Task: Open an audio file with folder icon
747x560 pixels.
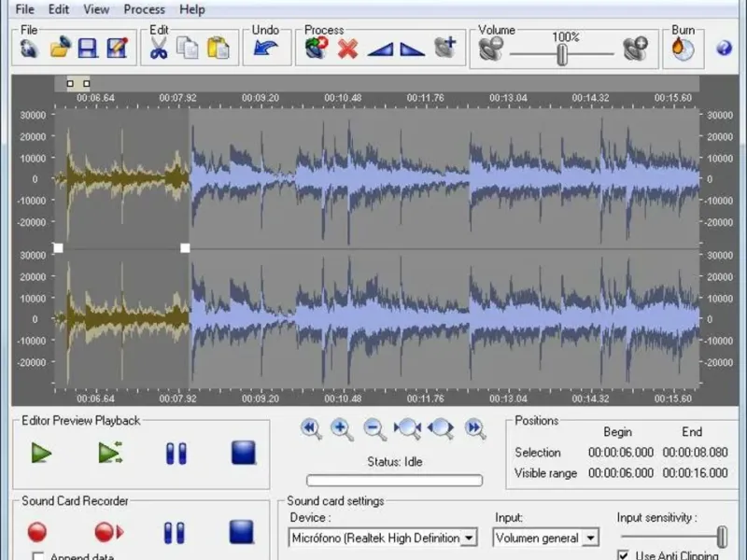Action: click(60, 49)
